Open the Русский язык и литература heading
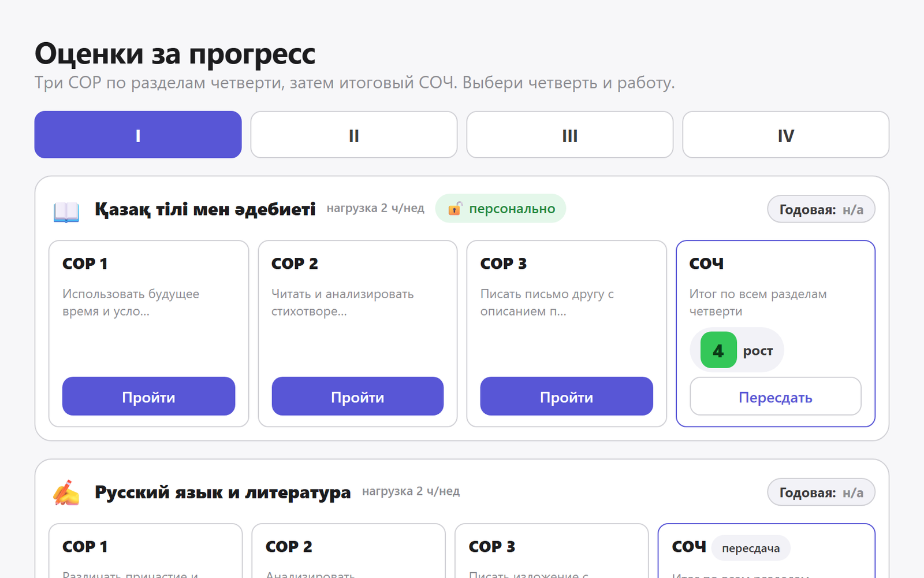 222,492
